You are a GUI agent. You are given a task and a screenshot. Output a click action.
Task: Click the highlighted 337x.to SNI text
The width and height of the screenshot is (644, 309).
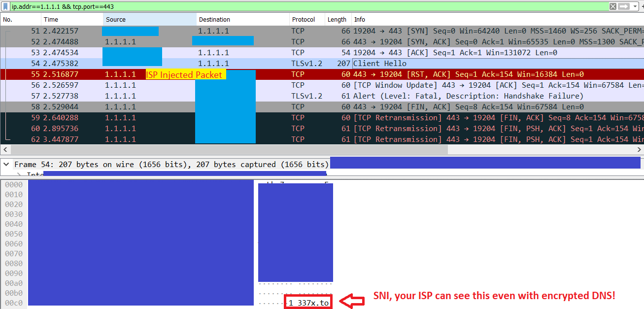pyautogui.click(x=308, y=301)
